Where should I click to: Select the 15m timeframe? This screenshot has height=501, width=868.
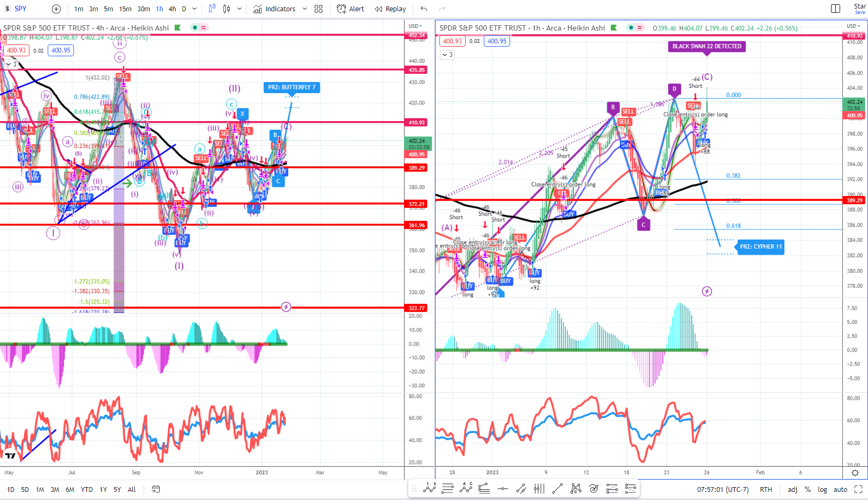125,9
